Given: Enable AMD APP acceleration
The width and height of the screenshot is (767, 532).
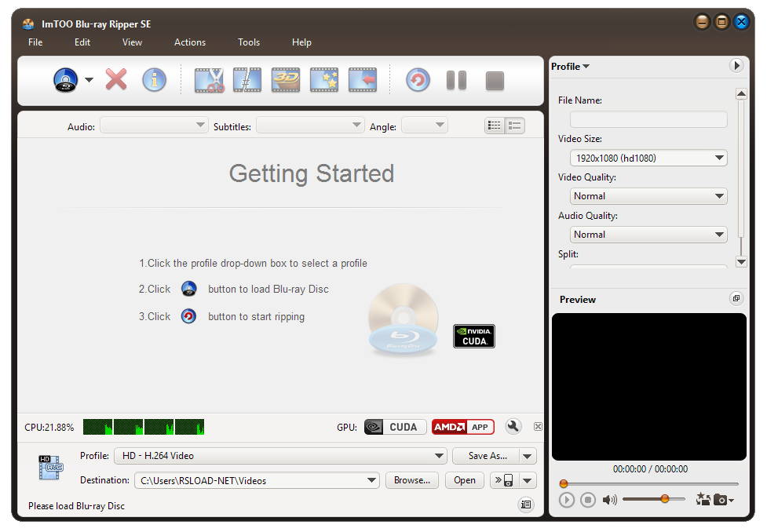Looking at the screenshot, I should pyautogui.click(x=462, y=427).
